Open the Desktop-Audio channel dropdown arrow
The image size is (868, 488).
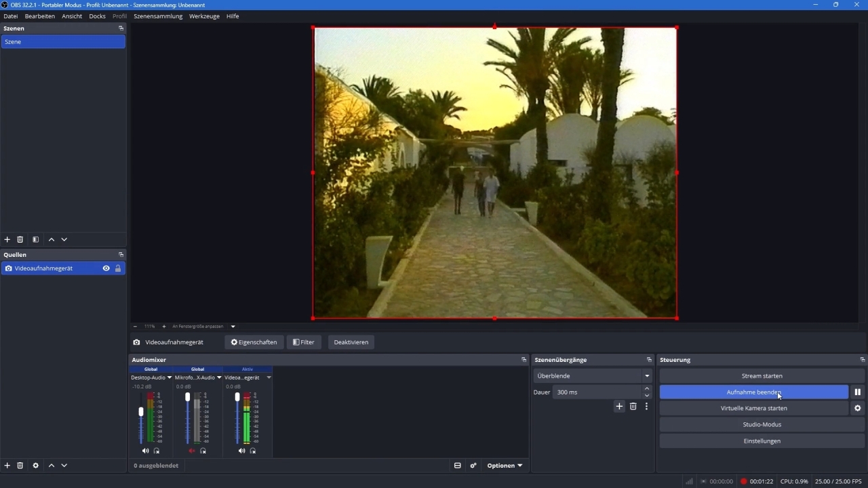pos(170,378)
